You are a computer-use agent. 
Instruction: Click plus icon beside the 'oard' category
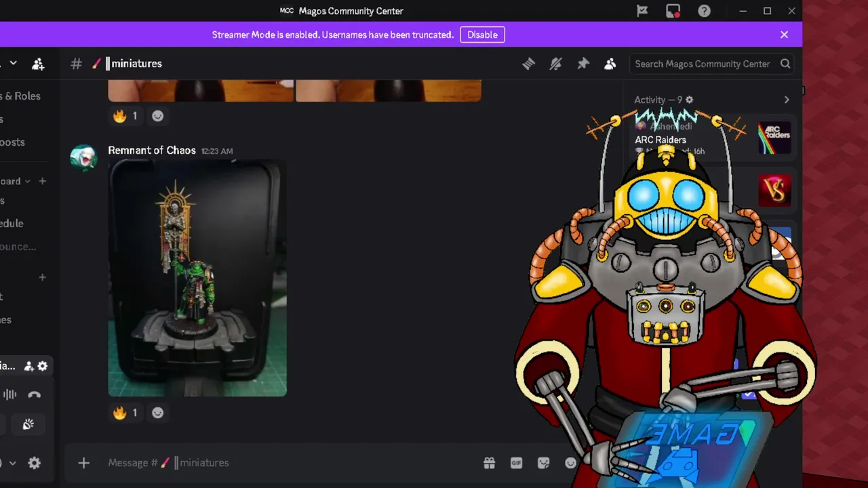42,181
